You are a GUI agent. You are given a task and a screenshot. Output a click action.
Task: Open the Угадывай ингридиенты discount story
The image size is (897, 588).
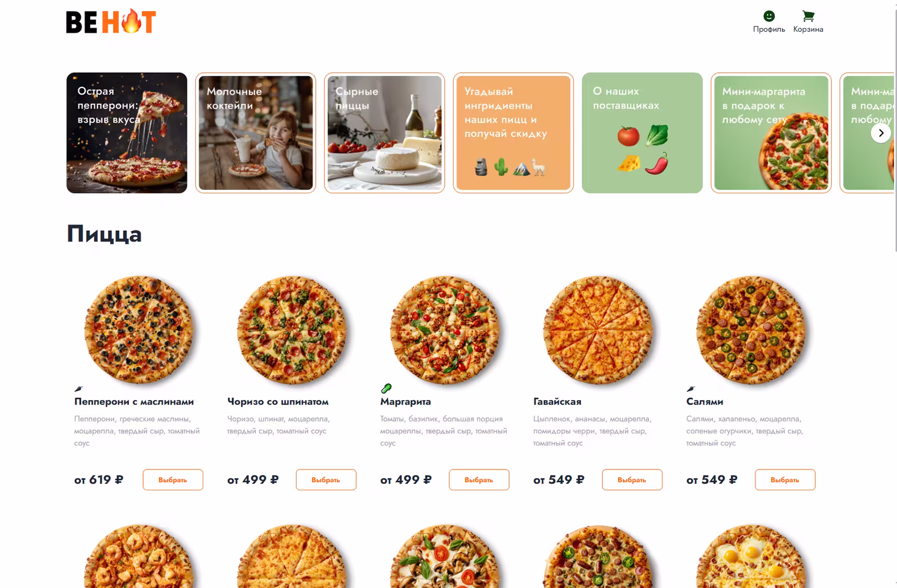coord(513,133)
